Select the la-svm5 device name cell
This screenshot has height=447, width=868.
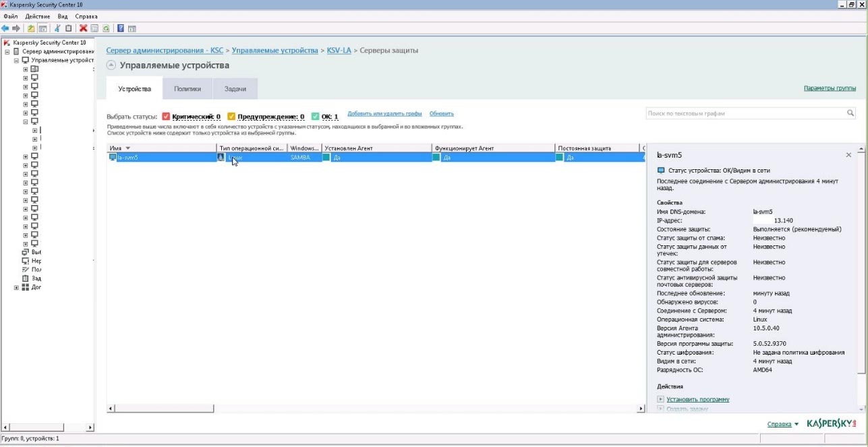pos(162,157)
